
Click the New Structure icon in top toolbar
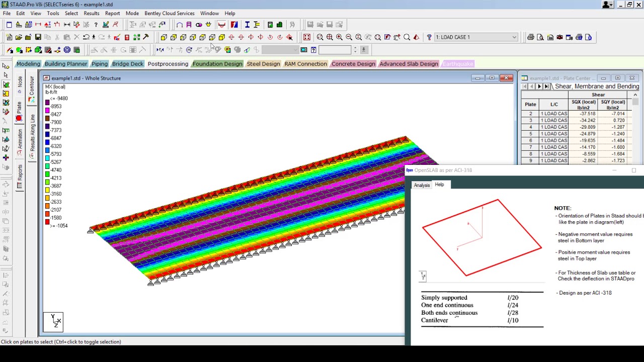pyautogui.click(x=9, y=37)
